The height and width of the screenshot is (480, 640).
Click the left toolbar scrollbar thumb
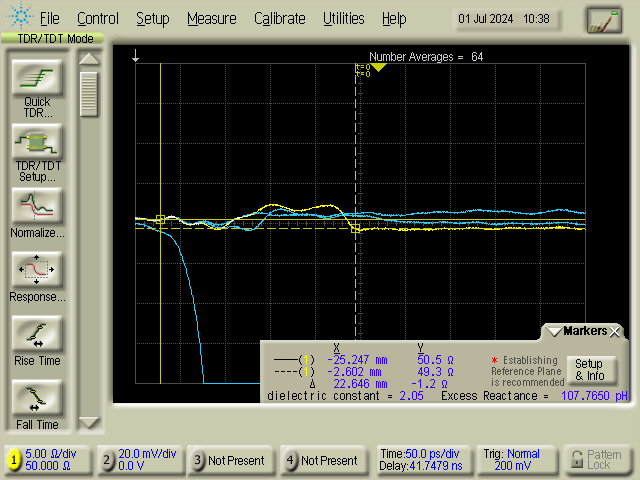(89, 93)
